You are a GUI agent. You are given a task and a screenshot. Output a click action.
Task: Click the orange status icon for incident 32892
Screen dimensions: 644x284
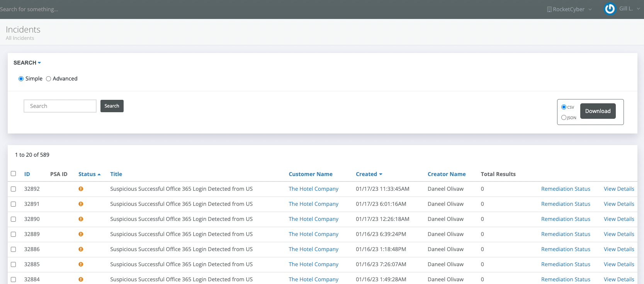[x=81, y=189]
